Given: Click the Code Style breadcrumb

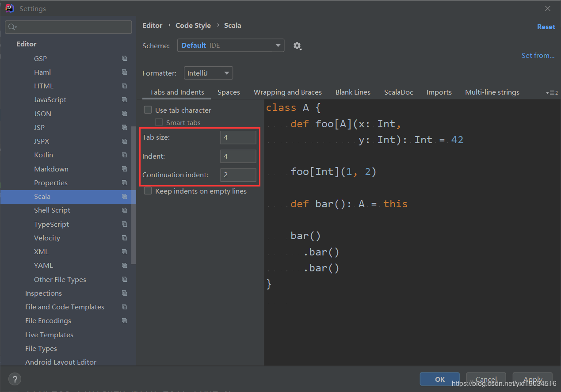Looking at the screenshot, I should click(x=193, y=26).
